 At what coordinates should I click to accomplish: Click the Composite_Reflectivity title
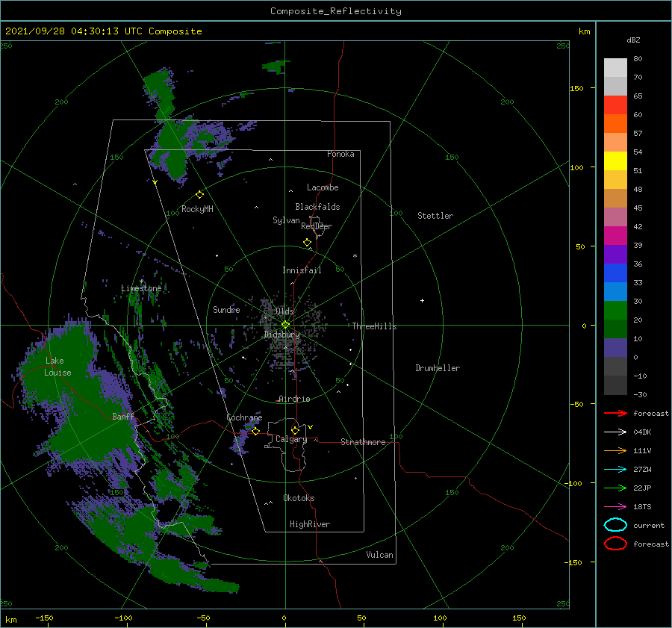click(x=336, y=11)
